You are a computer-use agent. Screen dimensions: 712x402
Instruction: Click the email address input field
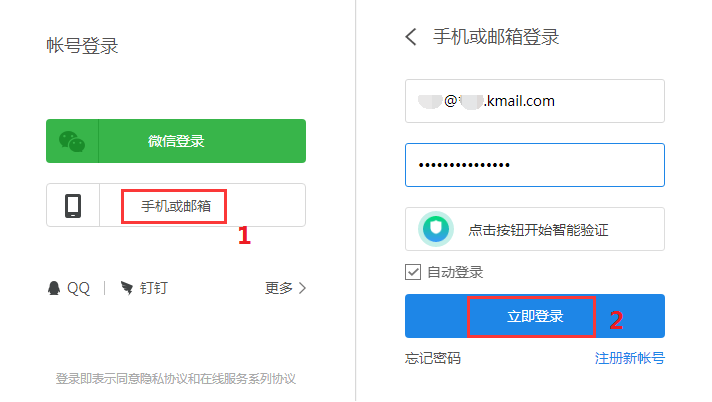pyautogui.click(x=535, y=101)
